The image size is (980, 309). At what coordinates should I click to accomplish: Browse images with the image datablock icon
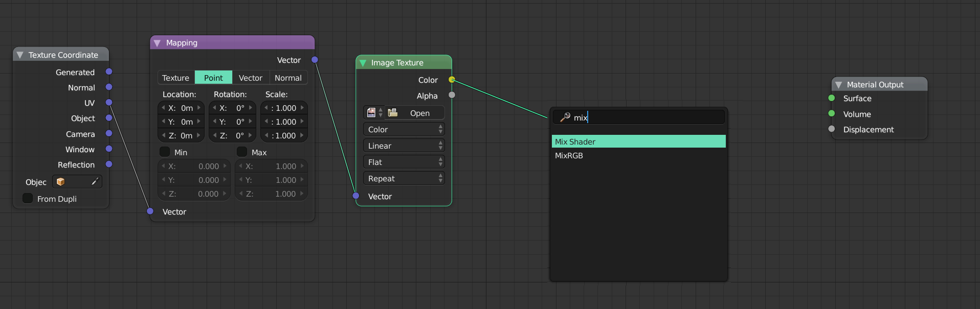374,112
